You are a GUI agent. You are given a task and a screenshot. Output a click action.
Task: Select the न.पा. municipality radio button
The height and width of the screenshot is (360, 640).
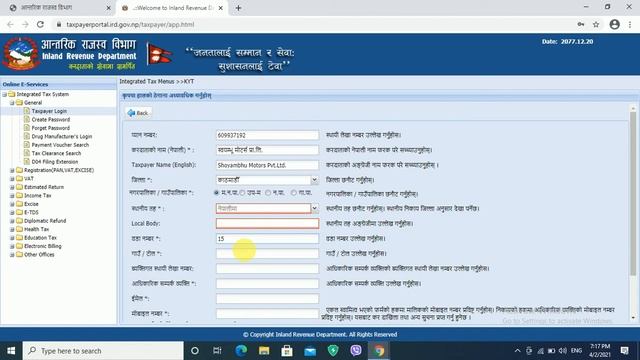click(268, 193)
